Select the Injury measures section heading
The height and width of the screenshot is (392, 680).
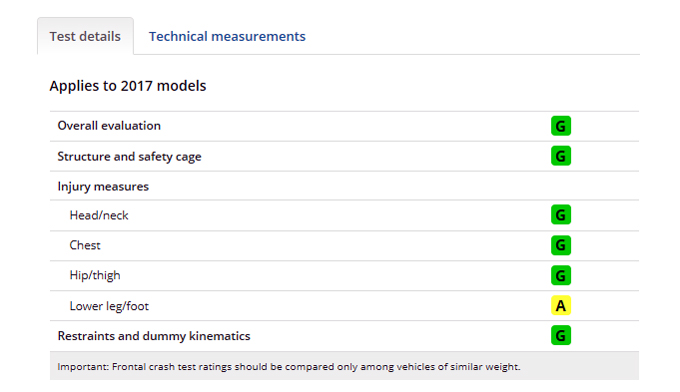[x=103, y=186]
